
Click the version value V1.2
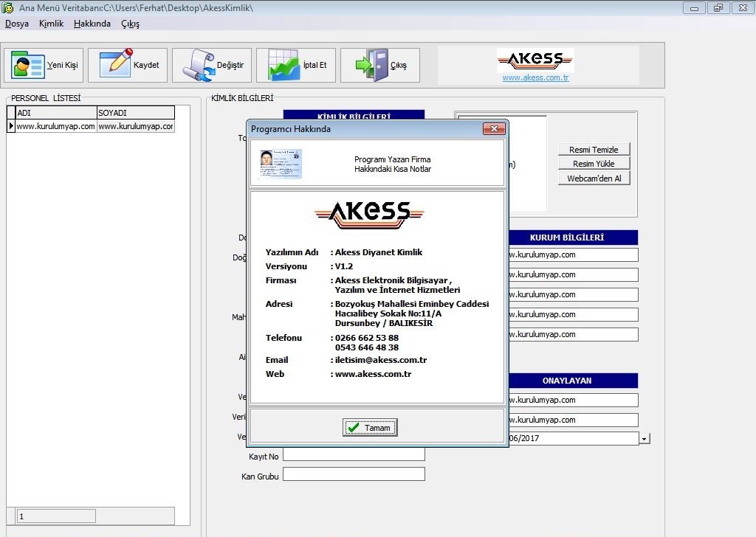[x=344, y=266]
